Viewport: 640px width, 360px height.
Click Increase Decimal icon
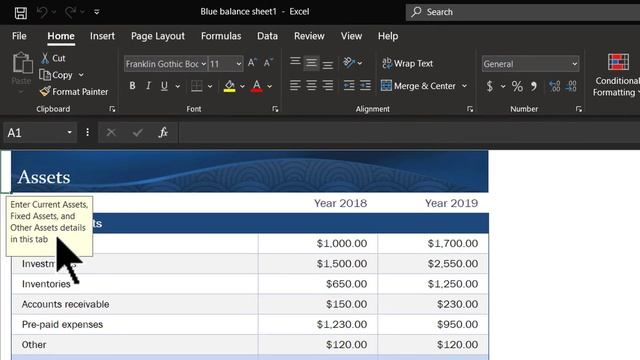tap(554, 86)
